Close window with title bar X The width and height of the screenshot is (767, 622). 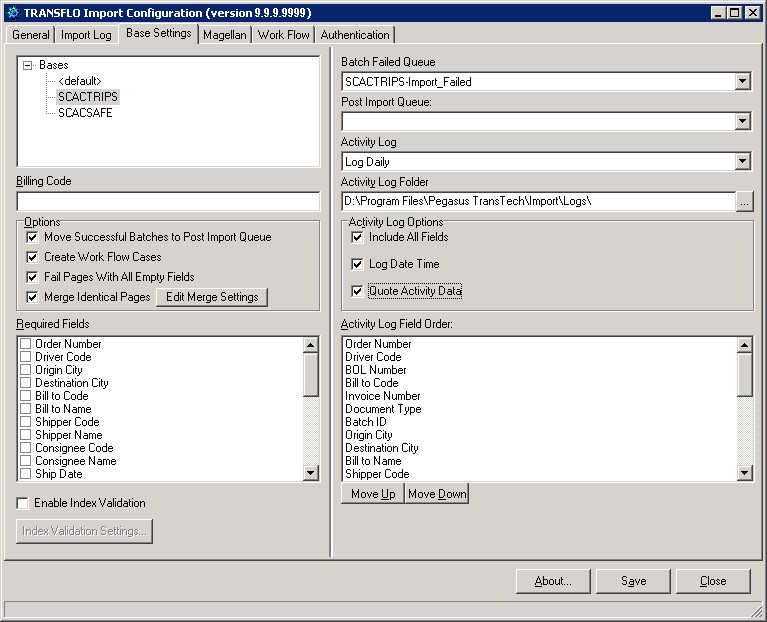[753, 13]
